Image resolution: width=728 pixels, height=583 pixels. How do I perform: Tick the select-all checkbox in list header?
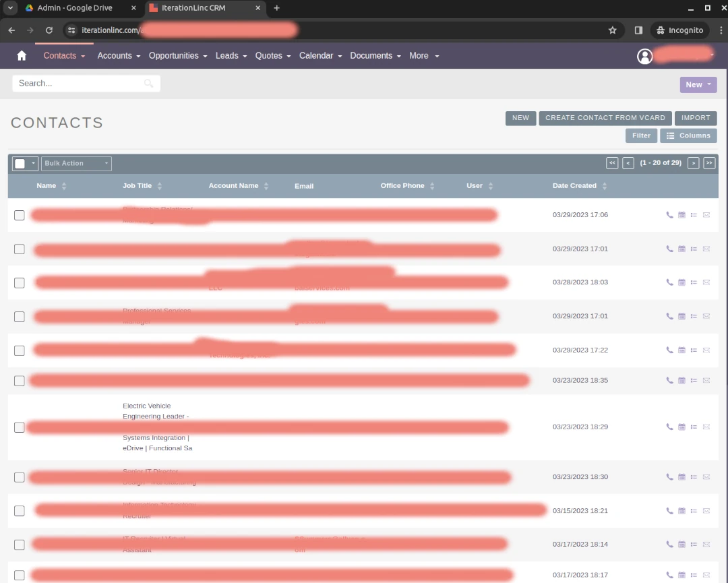(20, 163)
